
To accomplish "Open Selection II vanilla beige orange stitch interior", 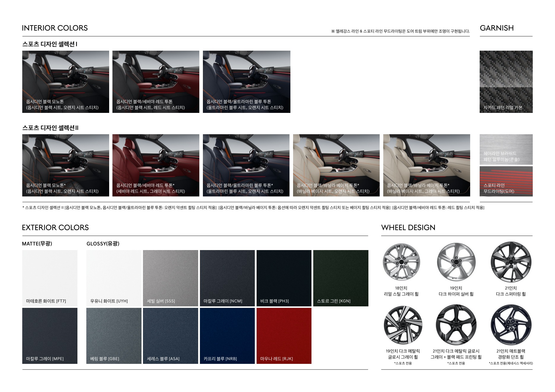I will (336, 165).
